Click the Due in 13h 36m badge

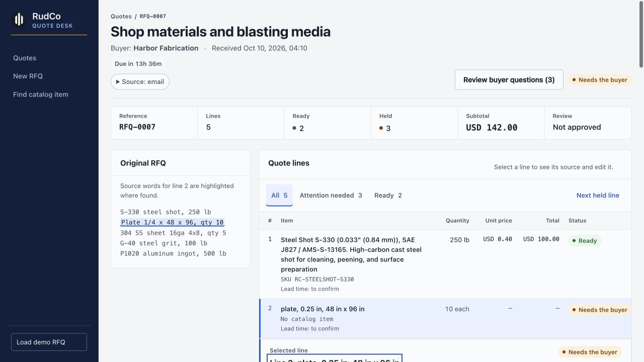(x=138, y=64)
